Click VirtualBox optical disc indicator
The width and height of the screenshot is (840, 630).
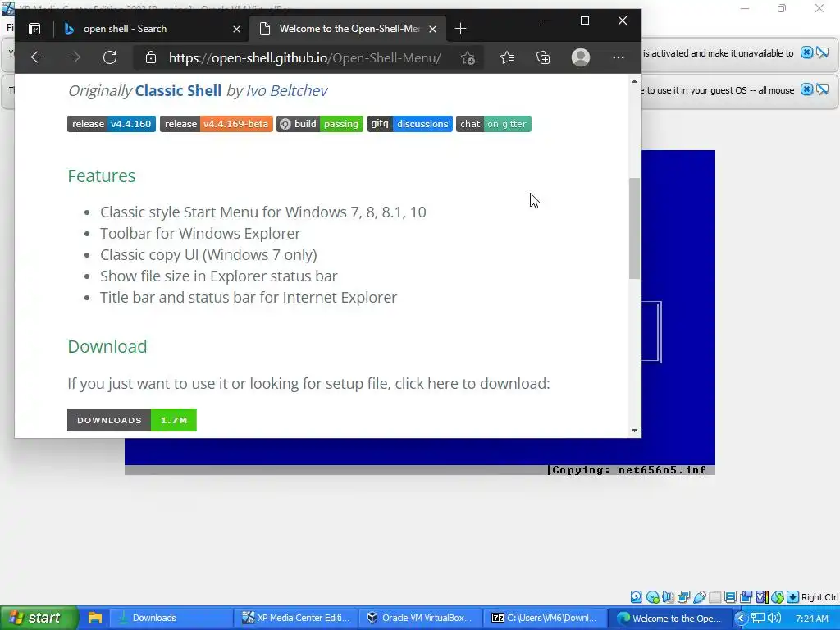coord(652,597)
